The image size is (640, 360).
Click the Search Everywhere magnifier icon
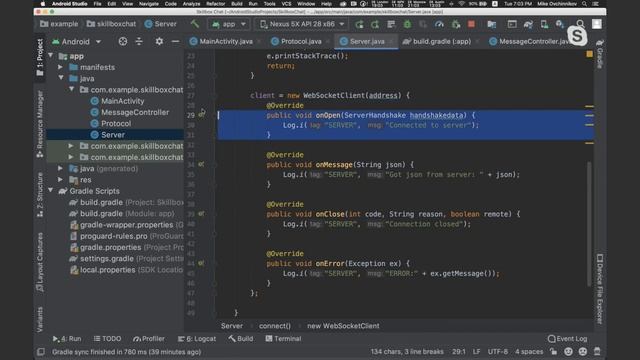coord(580,24)
